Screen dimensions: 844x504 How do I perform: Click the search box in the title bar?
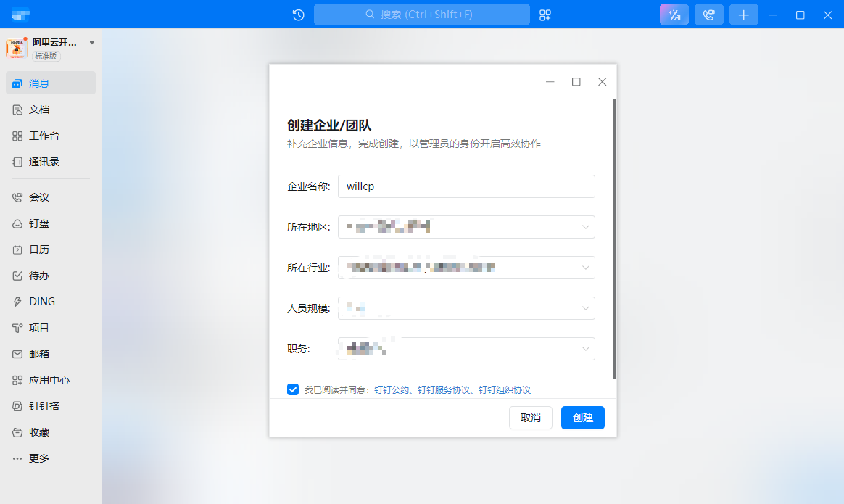click(x=421, y=15)
